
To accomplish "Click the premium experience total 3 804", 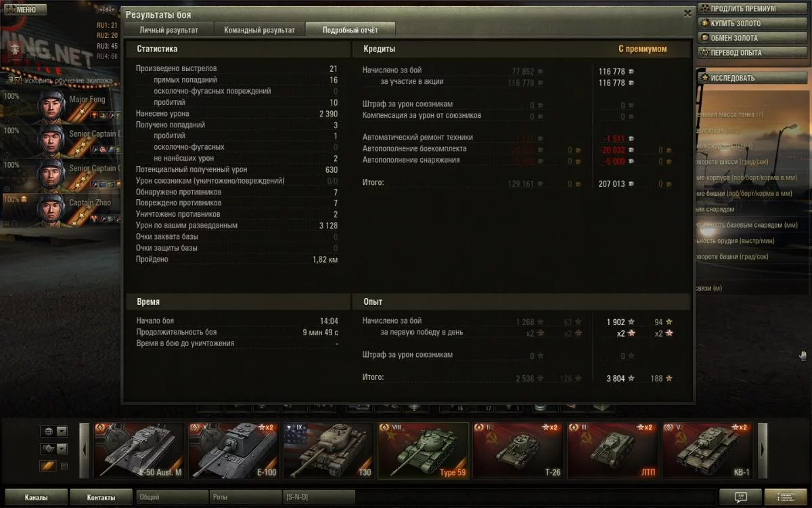I will click(616, 379).
